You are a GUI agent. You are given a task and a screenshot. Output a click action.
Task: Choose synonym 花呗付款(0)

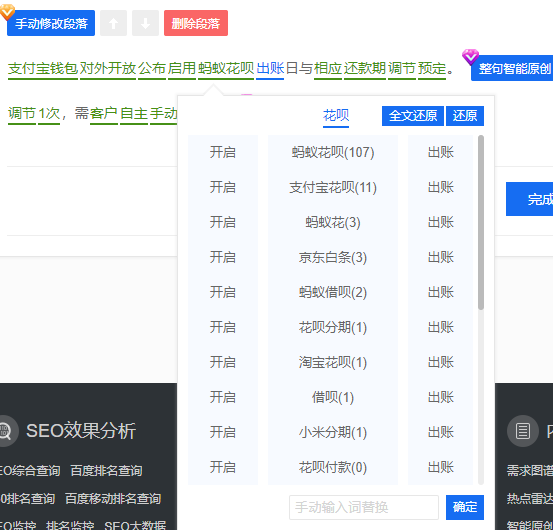(x=333, y=467)
